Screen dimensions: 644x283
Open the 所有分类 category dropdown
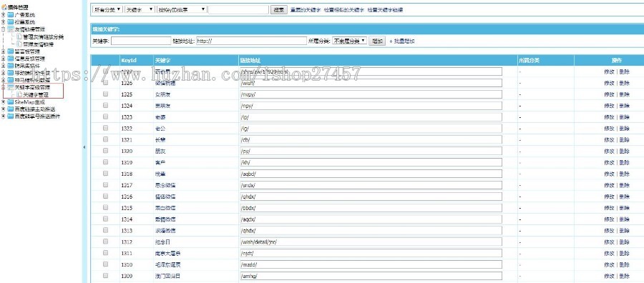coord(107,9)
